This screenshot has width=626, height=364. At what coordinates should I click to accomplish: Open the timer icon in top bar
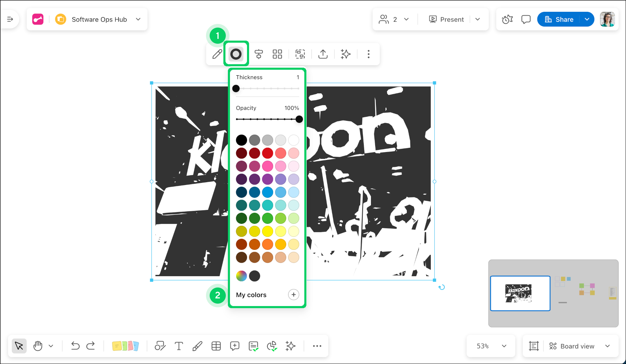[507, 19]
